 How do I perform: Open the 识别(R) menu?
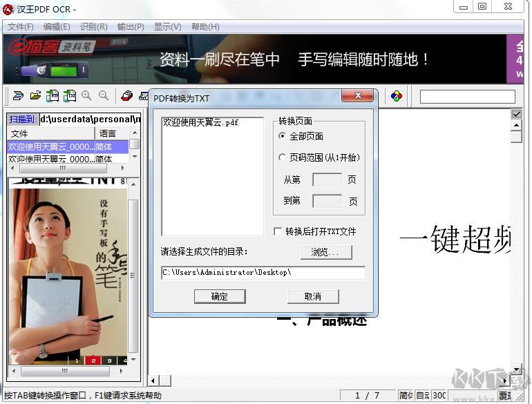tap(93, 27)
